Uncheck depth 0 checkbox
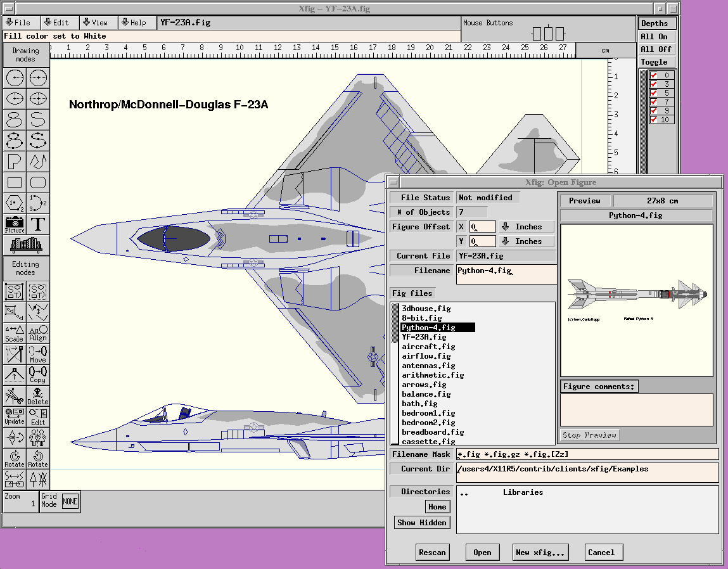Image resolution: width=728 pixels, height=569 pixels. [x=654, y=75]
